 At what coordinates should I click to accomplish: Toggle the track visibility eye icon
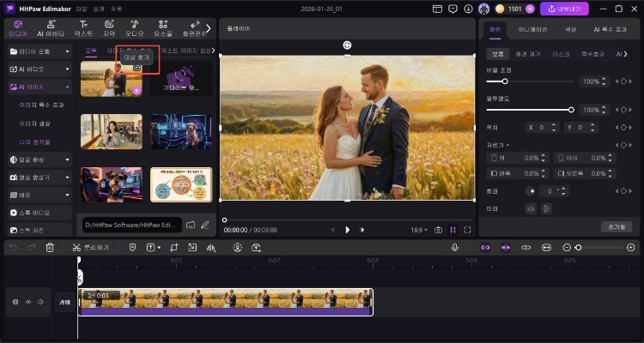28,302
